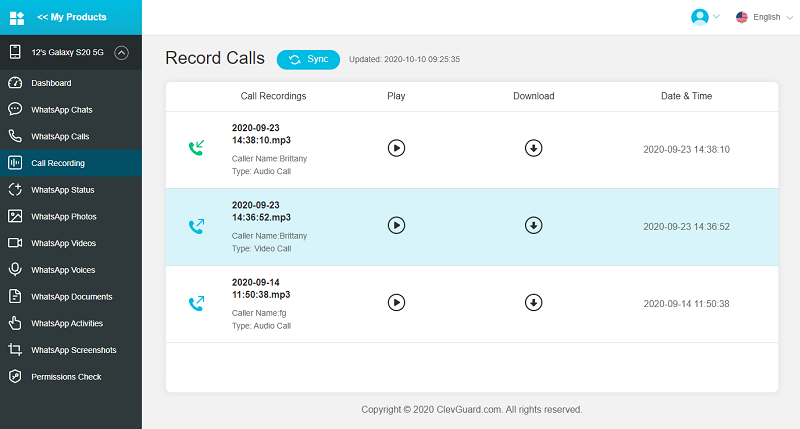Click the WhatsApp Documents file icon
Screen dimensions: 800x429
click(15, 296)
